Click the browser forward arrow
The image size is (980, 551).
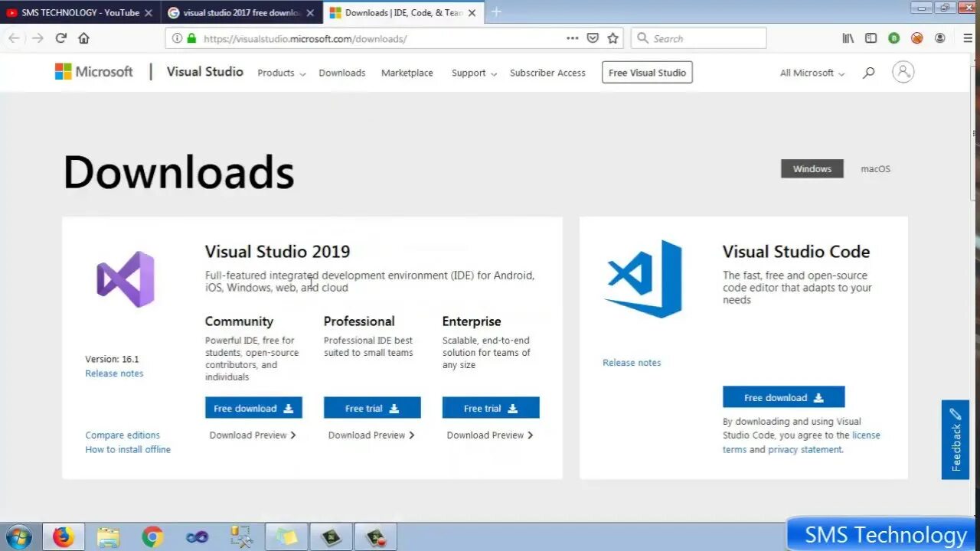coord(38,38)
